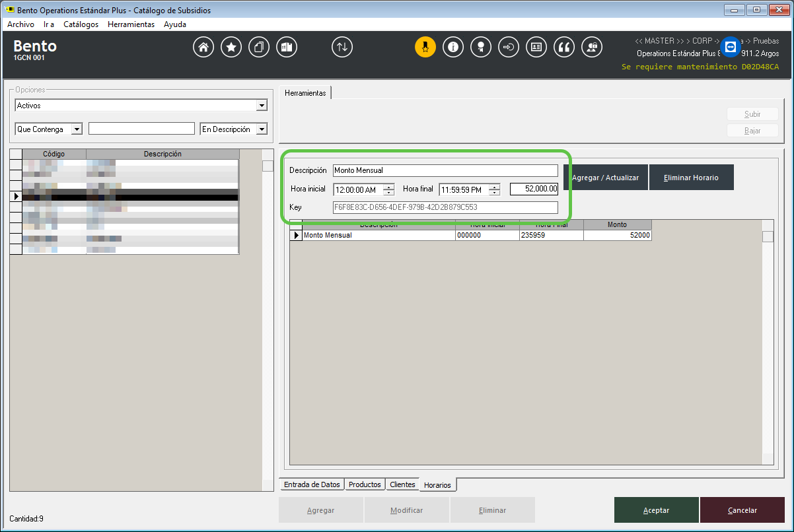794x532 pixels.
Task: Click the blue TeamViewer icon
Action: click(x=731, y=48)
